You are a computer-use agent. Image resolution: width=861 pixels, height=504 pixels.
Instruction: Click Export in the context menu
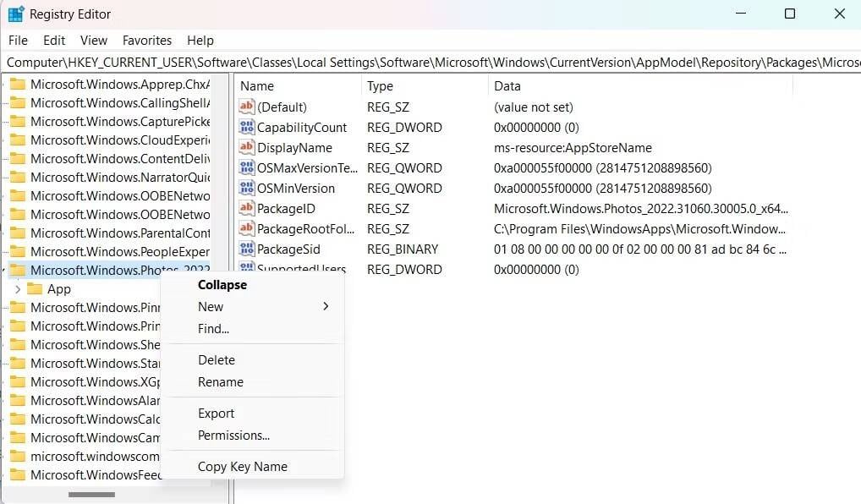pos(216,413)
